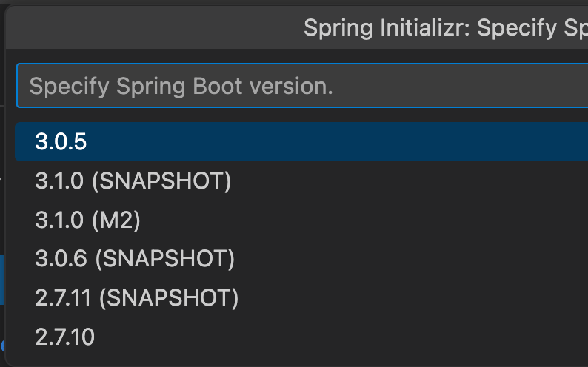Click inside the version filter text box
This screenshot has width=588, height=367.
(x=302, y=86)
